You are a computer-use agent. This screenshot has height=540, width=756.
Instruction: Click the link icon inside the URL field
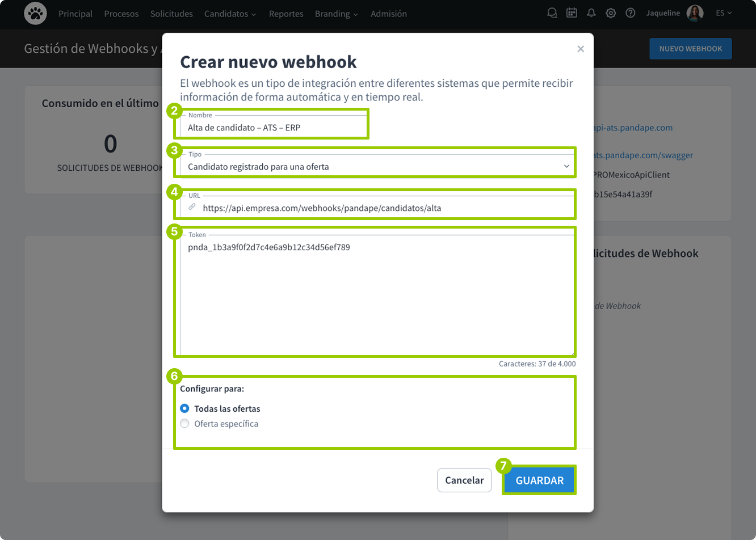(x=192, y=208)
